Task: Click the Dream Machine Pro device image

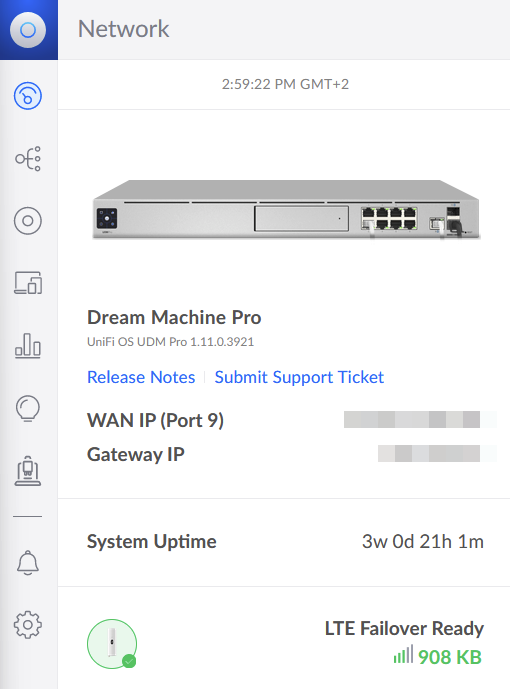Action: [x=286, y=209]
